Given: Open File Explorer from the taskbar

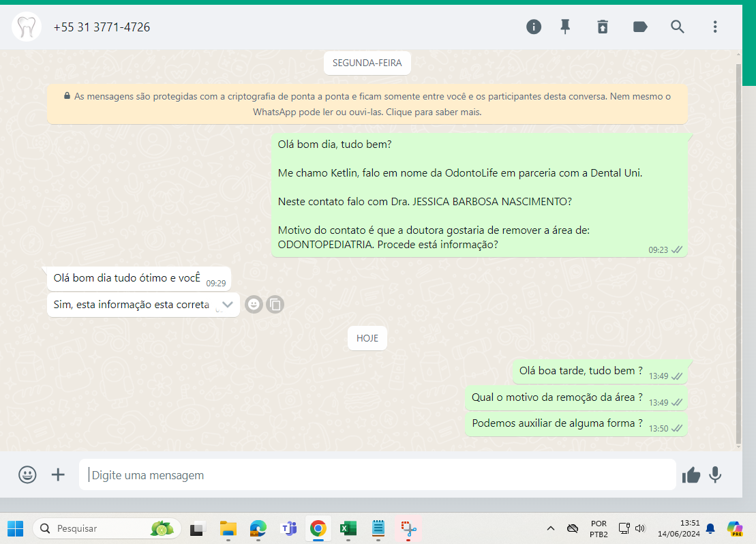Looking at the screenshot, I should click(x=228, y=529).
